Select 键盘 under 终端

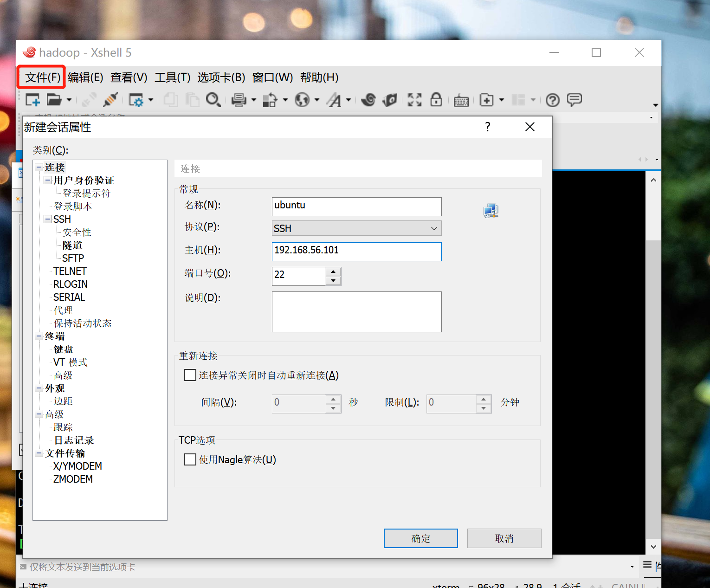64,349
